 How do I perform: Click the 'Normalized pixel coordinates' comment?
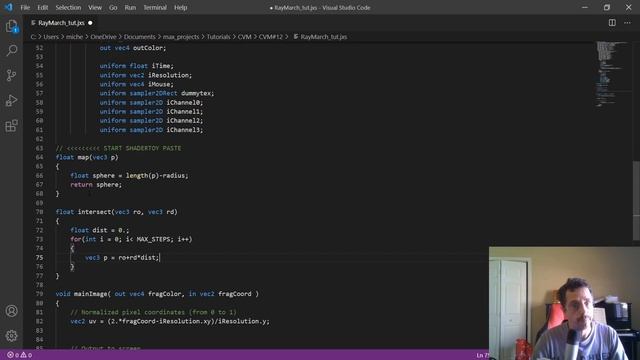click(x=153, y=312)
